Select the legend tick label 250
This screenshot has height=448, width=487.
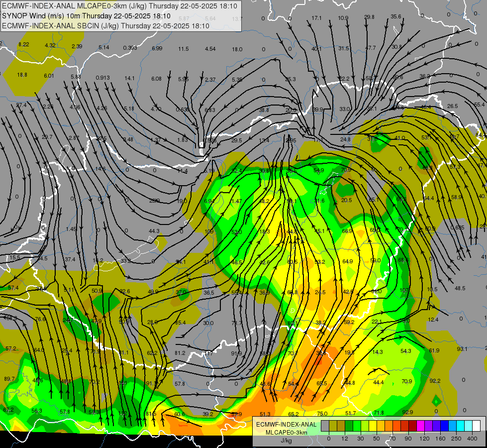[x=456, y=439]
